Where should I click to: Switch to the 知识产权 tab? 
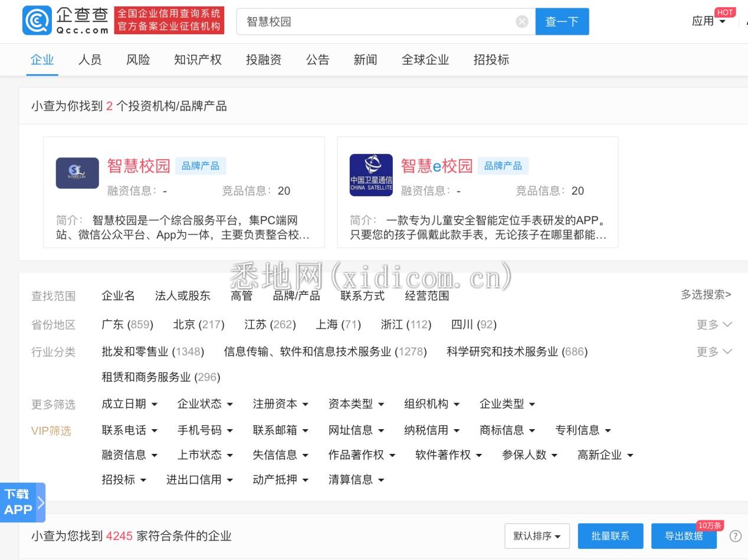click(198, 60)
